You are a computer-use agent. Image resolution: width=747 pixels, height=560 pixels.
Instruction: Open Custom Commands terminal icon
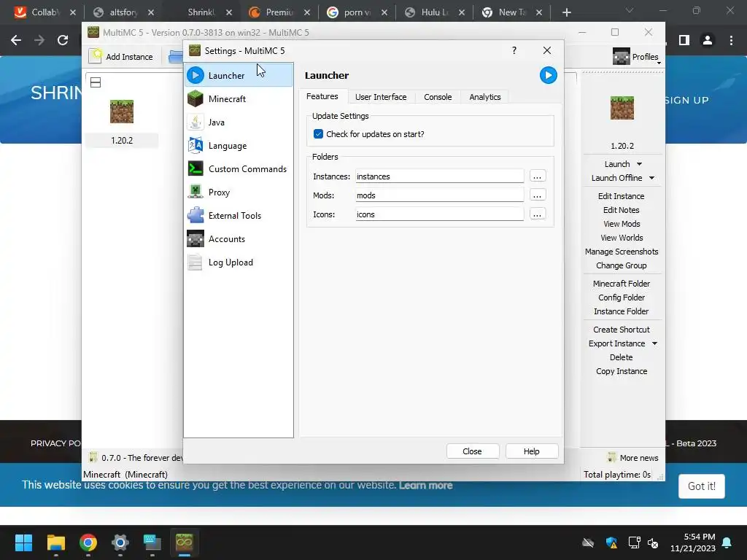coord(196,168)
